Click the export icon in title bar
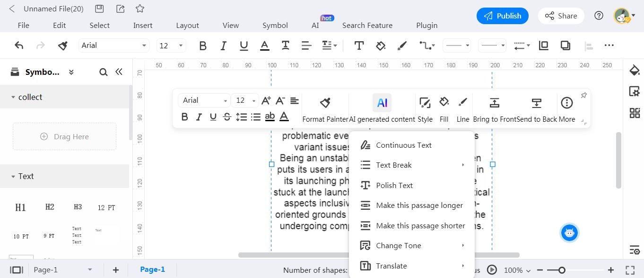The width and height of the screenshot is (644, 278). point(120,9)
